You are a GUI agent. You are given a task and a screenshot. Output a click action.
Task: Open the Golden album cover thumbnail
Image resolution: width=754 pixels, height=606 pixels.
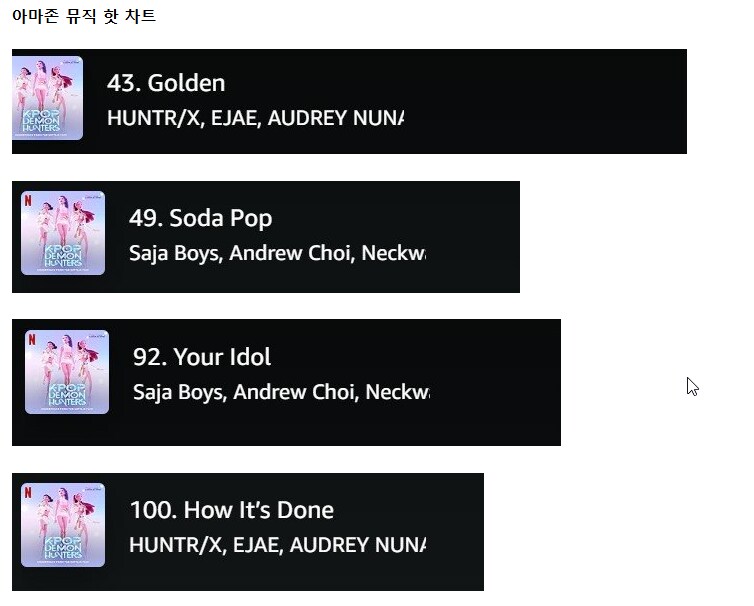(47, 98)
